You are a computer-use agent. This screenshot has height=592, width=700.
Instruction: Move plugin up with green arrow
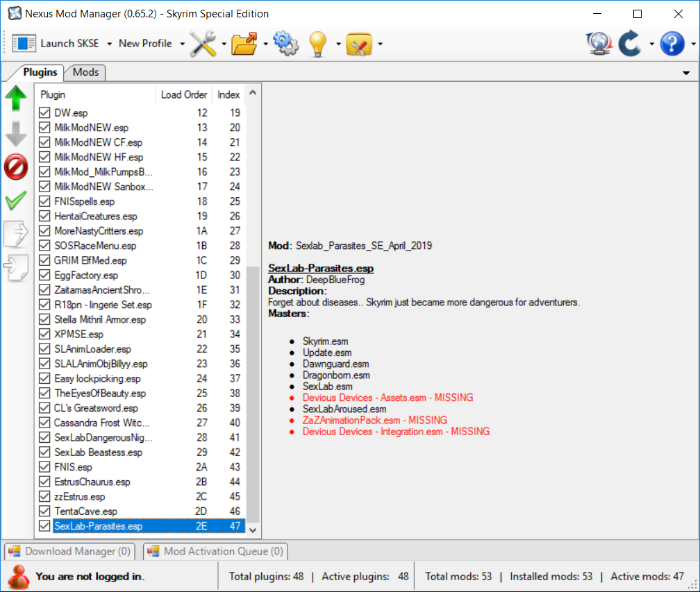click(16, 98)
